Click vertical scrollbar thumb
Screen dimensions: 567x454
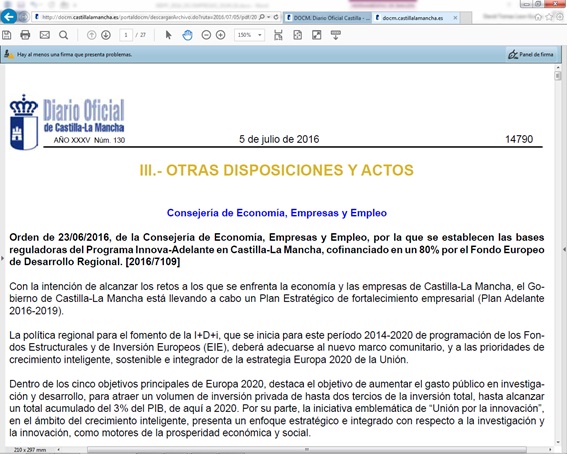pyautogui.click(x=558, y=76)
